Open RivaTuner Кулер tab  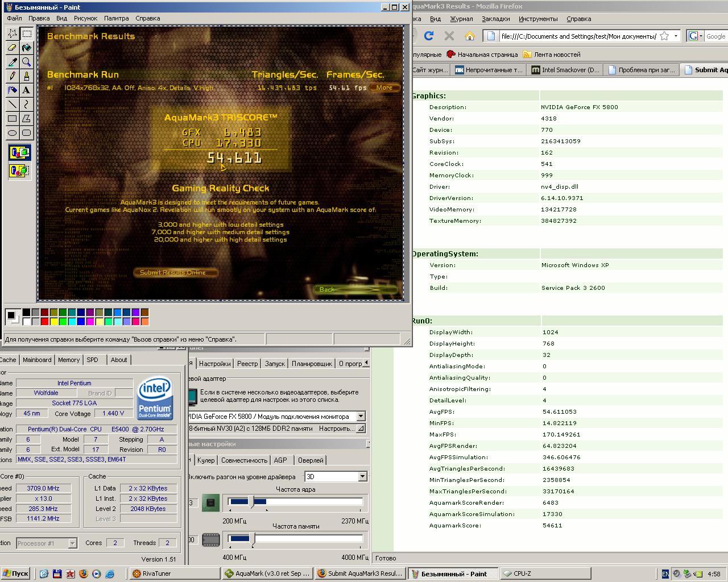click(x=206, y=460)
